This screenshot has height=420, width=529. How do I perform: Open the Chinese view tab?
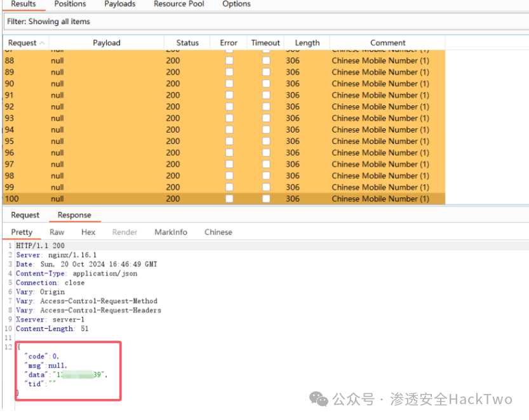point(218,232)
